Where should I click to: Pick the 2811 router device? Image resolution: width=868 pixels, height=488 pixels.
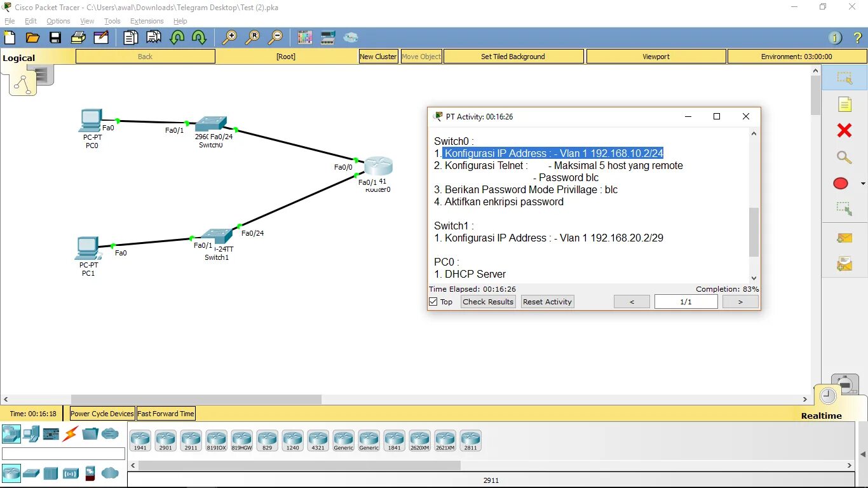pyautogui.click(x=470, y=441)
